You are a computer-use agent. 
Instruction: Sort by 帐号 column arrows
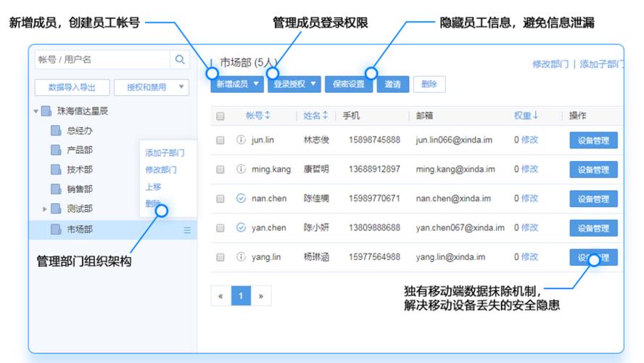point(268,115)
